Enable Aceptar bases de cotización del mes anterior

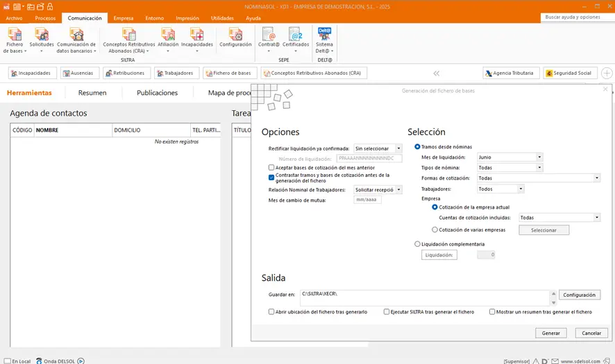pyautogui.click(x=271, y=168)
